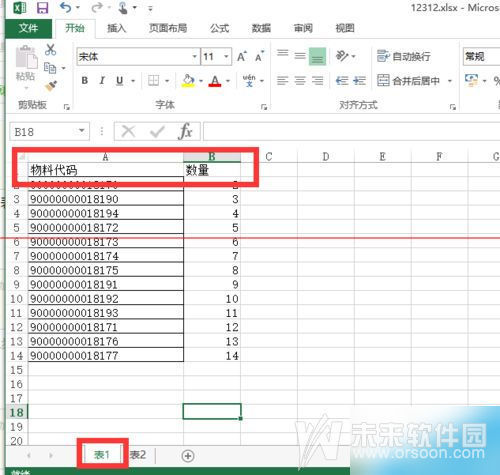Click the new sheet plus button
The width and height of the screenshot is (500, 475).
point(188,456)
